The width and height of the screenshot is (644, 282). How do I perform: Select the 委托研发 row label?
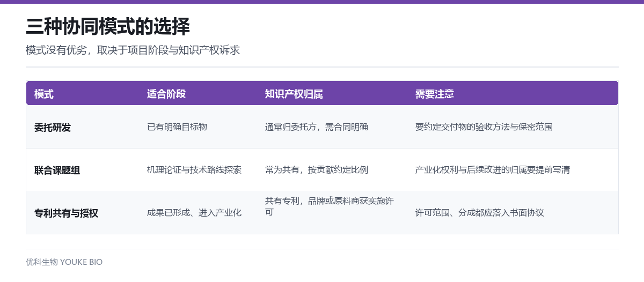pyautogui.click(x=53, y=127)
